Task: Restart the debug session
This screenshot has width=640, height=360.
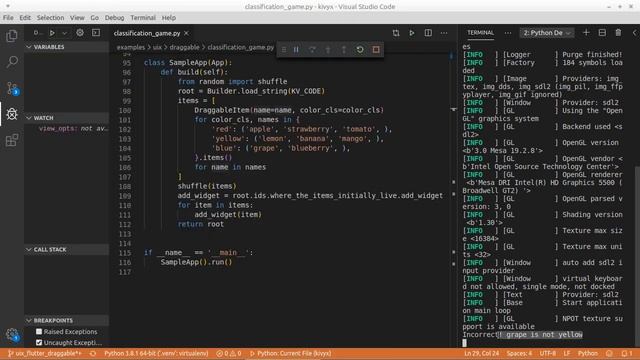Action: pyautogui.click(x=360, y=50)
